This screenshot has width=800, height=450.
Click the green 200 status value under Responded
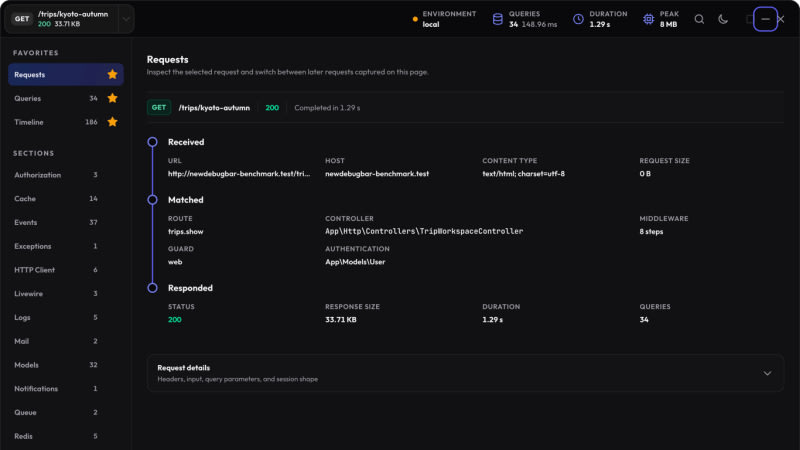tap(174, 319)
